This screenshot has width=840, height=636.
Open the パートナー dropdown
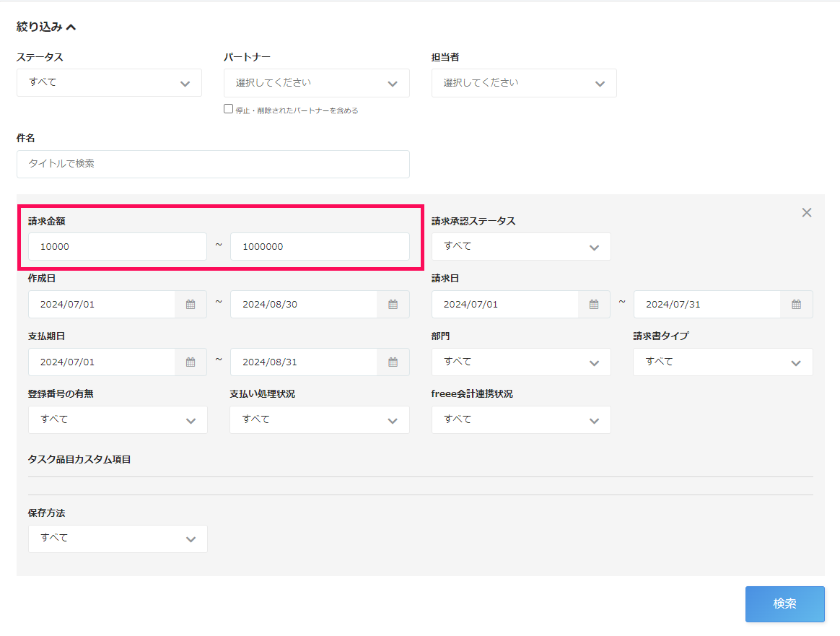[x=316, y=83]
